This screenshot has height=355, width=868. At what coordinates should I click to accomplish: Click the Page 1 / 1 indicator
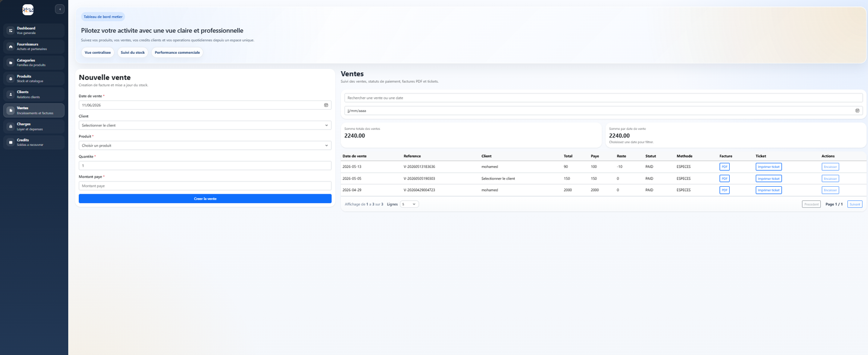[x=834, y=204]
